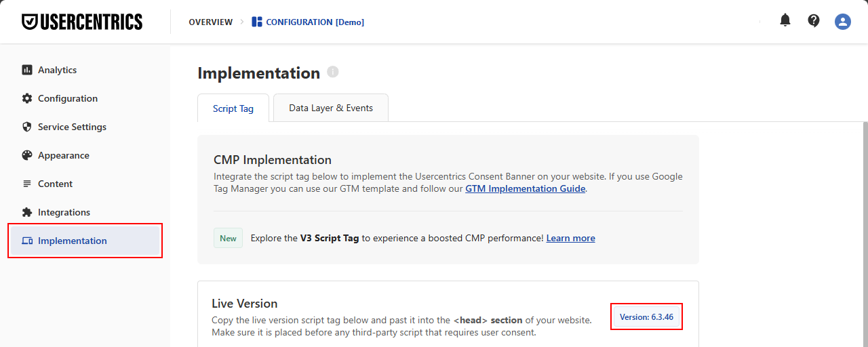Click the Implementation devices icon

point(27,241)
